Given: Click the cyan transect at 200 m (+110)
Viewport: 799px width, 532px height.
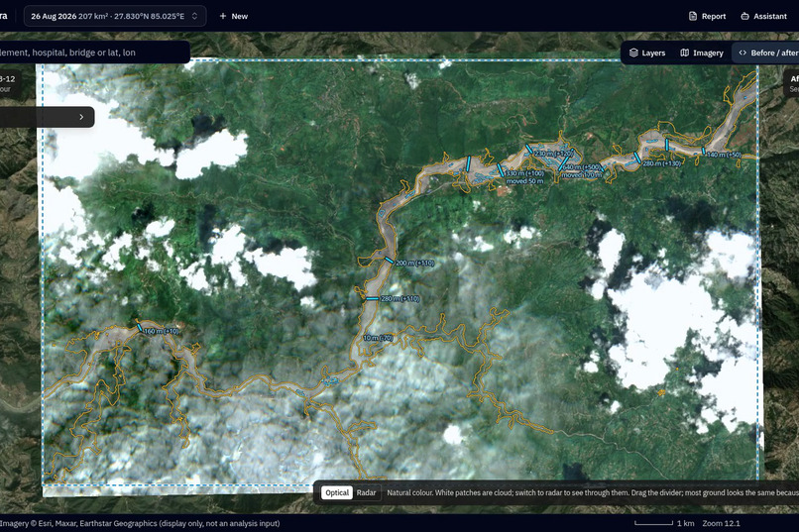Looking at the screenshot, I should (390, 261).
